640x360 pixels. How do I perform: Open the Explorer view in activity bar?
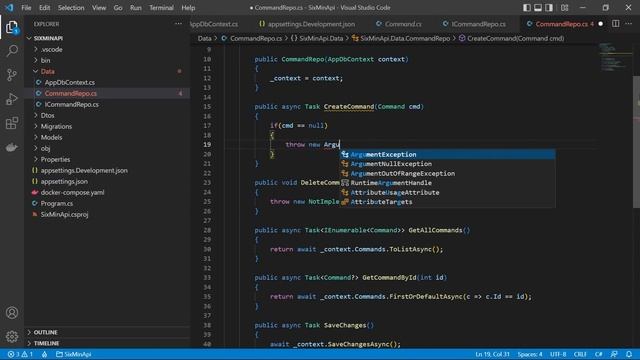click(12, 28)
